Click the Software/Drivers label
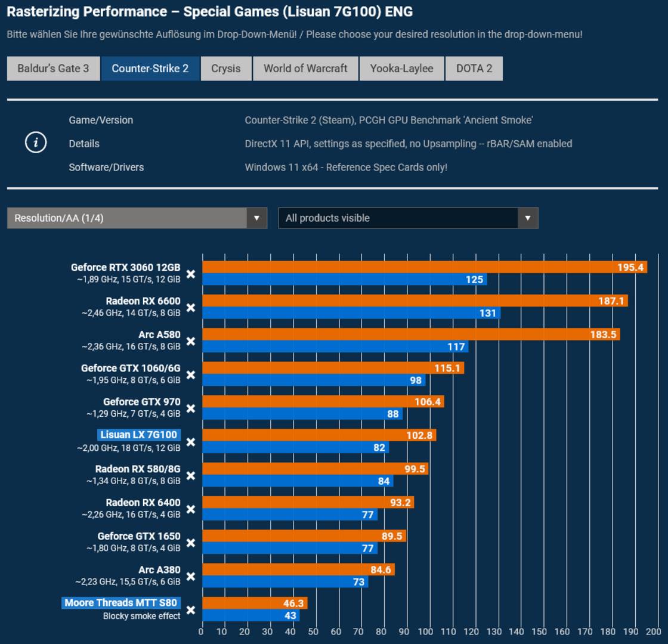668x644 pixels. coord(107,167)
